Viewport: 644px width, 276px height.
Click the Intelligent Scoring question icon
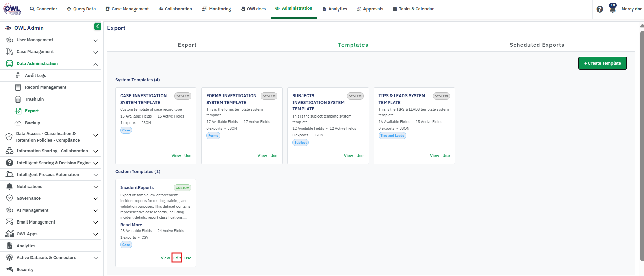coord(9,163)
